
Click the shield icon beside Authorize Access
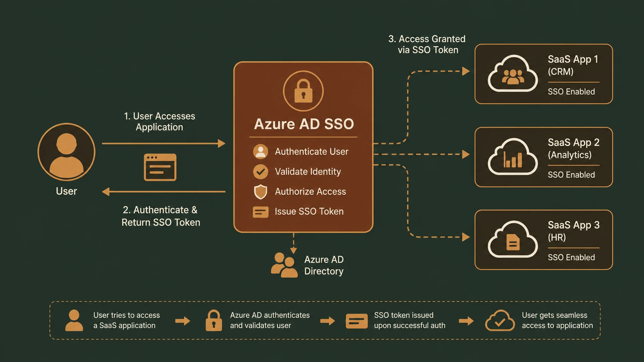click(x=260, y=192)
